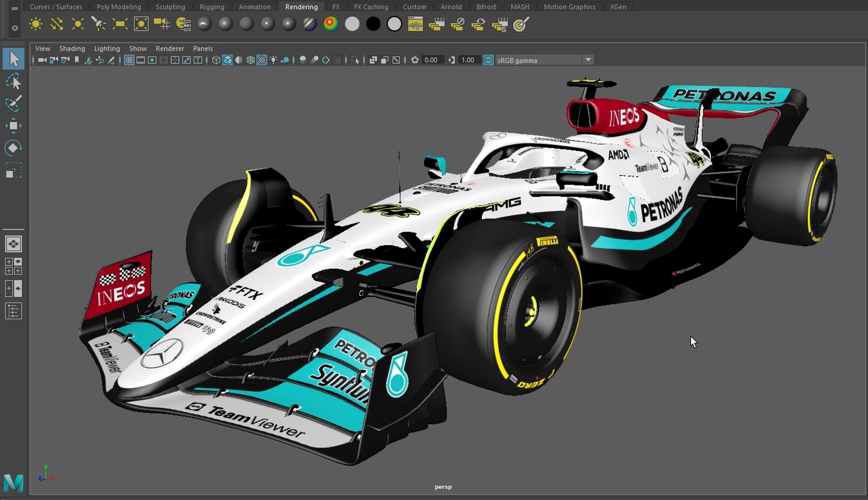Image resolution: width=868 pixels, height=500 pixels.
Task: Open the shelf settings gear menu
Action: pos(15,28)
